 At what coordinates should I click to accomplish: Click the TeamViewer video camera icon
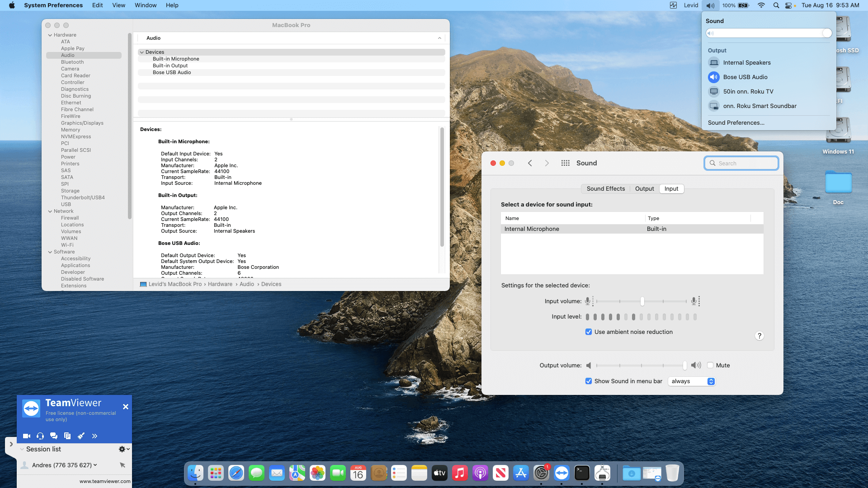[27, 436]
